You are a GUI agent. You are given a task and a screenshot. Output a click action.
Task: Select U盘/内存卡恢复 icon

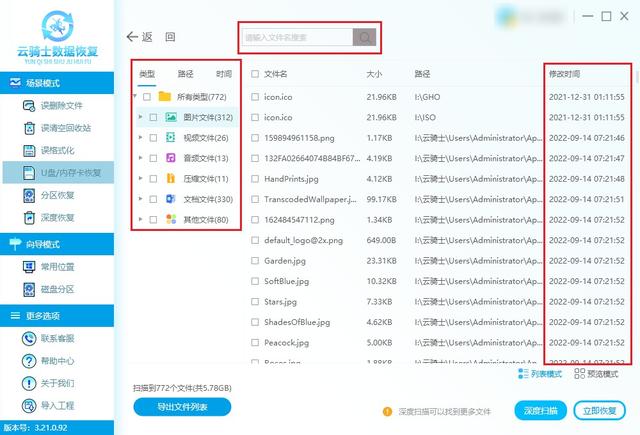[x=29, y=173]
